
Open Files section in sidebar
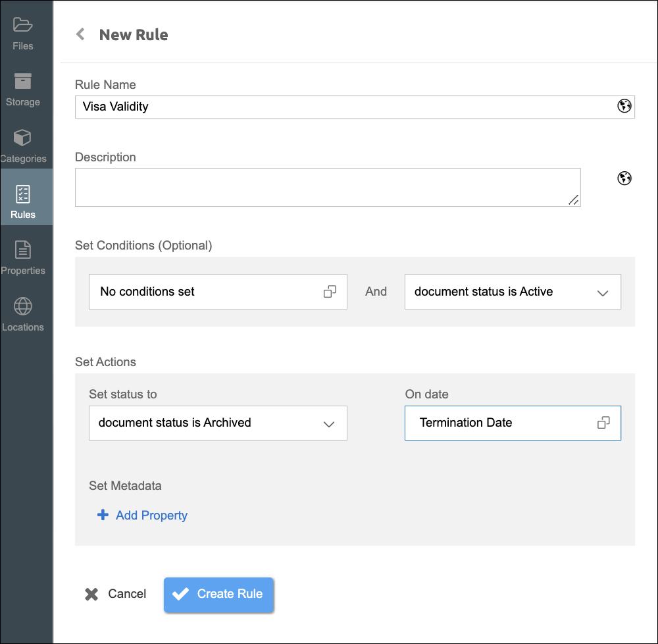(x=22, y=34)
